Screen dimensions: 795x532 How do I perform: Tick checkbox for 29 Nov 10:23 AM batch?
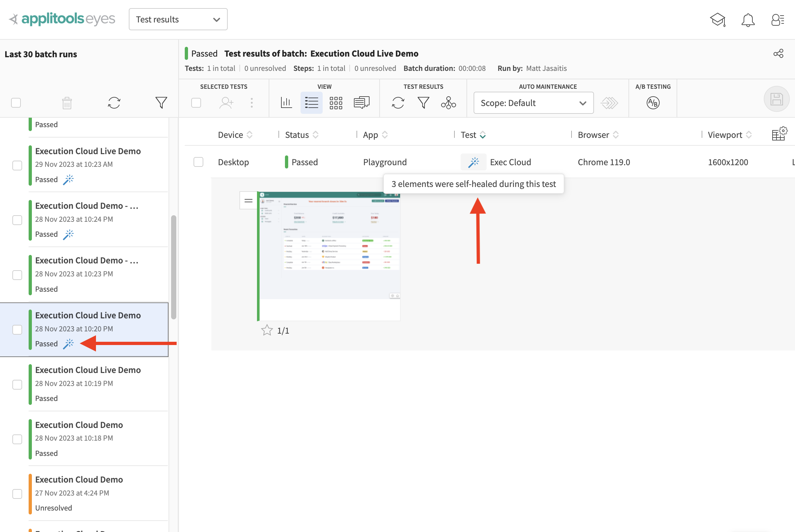click(17, 166)
